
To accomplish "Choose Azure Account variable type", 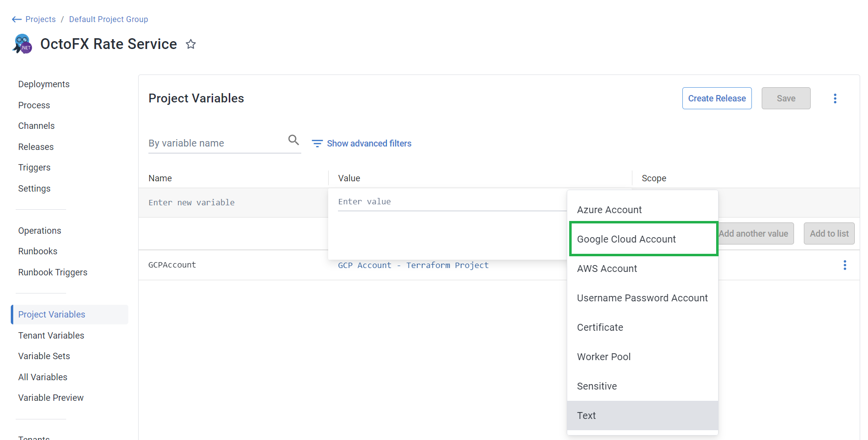I will [x=642, y=210].
